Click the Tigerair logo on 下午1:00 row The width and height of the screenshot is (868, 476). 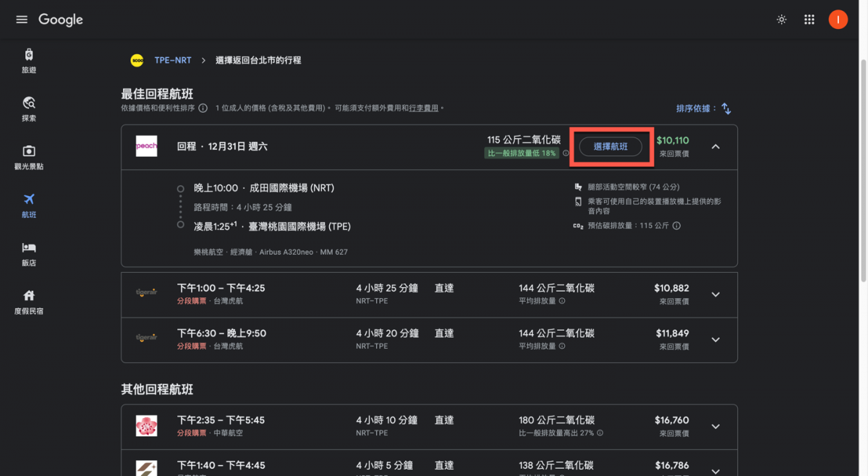coord(146,293)
